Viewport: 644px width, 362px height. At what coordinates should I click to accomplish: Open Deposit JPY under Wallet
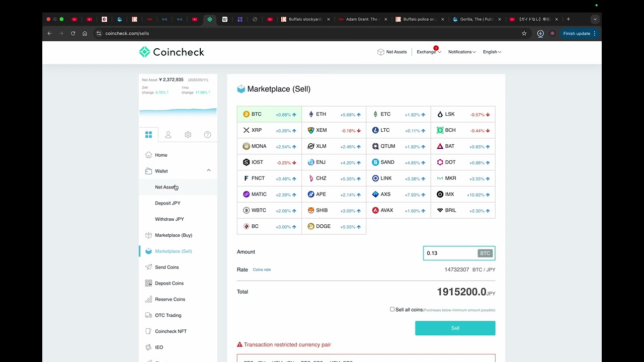(168, 203)
